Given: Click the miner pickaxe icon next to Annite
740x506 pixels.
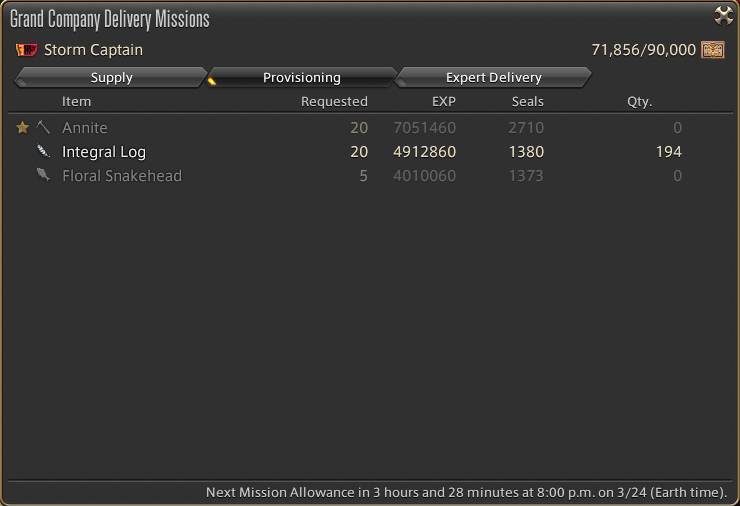Looking at the screenshot, I should click(x=43, y=128).
